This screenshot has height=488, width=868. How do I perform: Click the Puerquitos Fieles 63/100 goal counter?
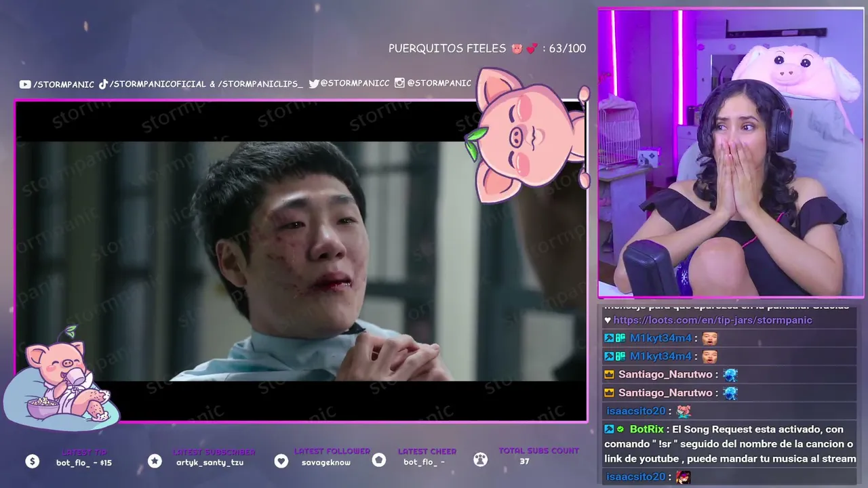(x=487, y=49)
